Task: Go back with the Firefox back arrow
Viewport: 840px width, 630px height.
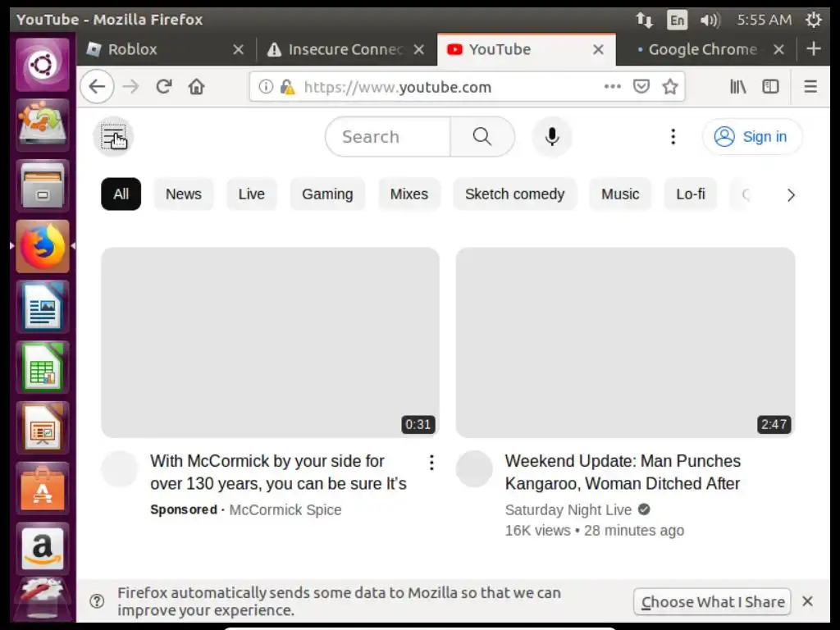Action: pos(97,86)
